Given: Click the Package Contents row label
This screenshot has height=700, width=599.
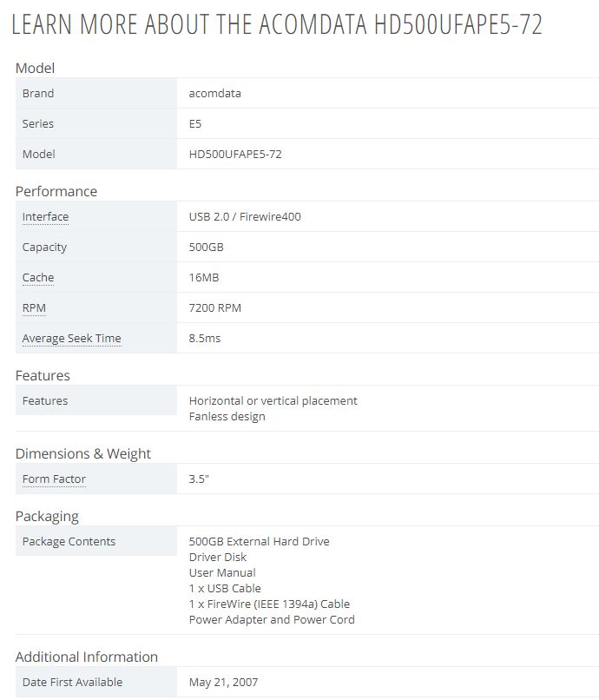Looking at the screenshot, I should [69, 542].
